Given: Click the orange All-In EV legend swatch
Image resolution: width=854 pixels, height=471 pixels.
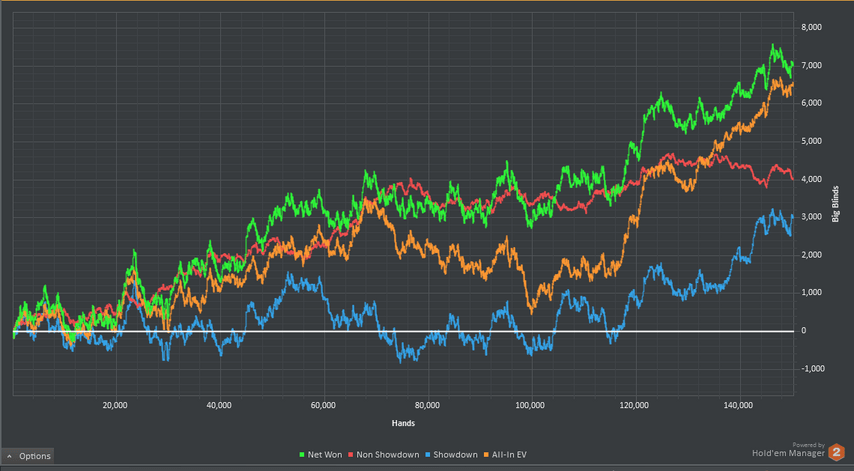Looking at the screenshot, I should (485, 455).
